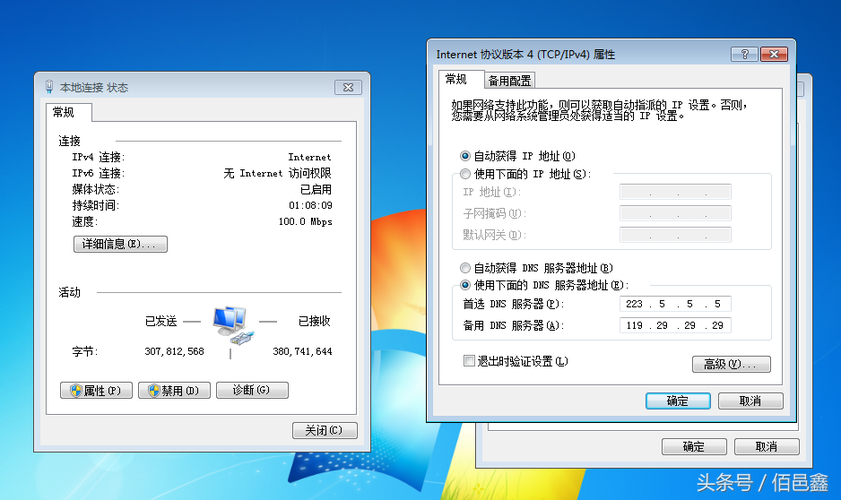Viewport: 841px width, 500px height.
Task: Click the 备用 DNS 服务器 address field
Action: (675, 325)
